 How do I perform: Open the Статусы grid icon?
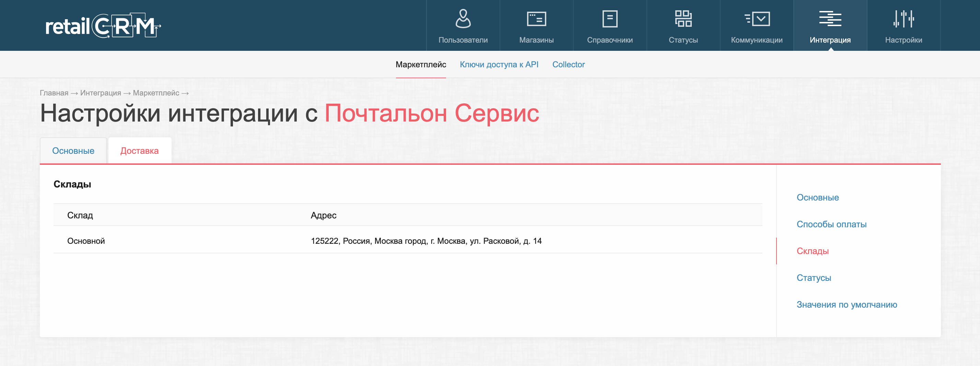[683, 19]
